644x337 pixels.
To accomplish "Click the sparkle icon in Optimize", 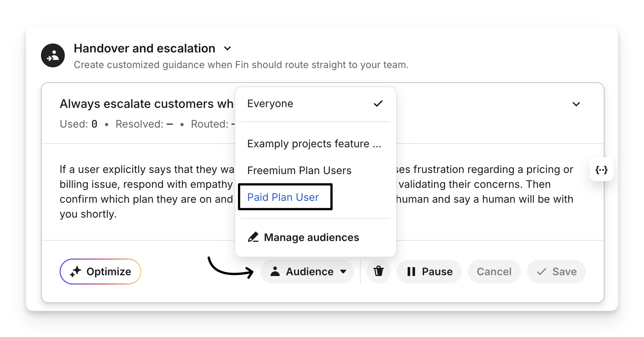I will 76,272.
